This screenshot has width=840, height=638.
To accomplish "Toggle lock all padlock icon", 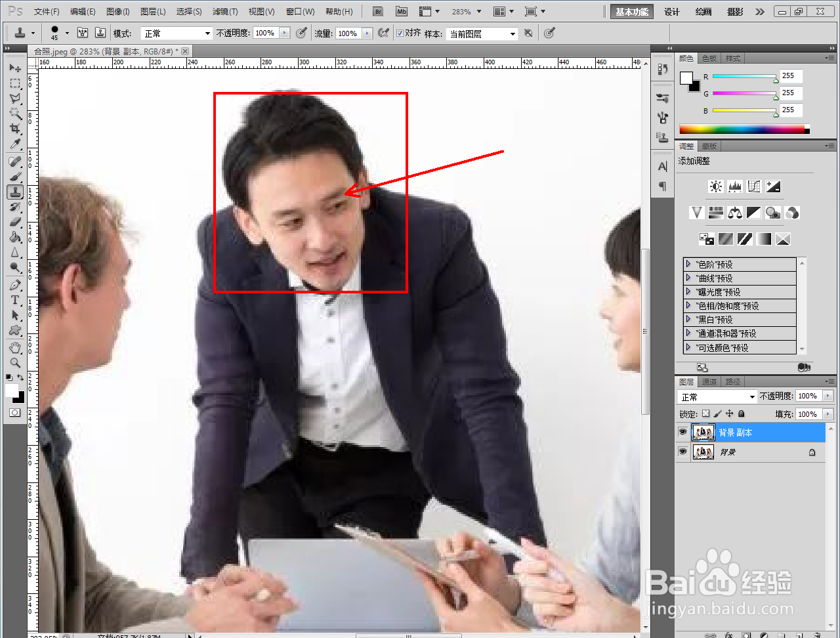I will [741, 414].
